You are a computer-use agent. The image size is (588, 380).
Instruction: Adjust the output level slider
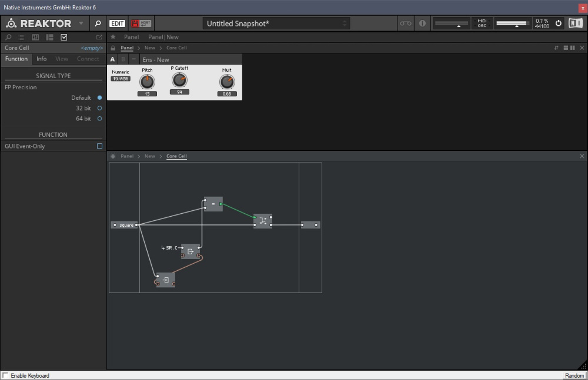tap(512, 23)
